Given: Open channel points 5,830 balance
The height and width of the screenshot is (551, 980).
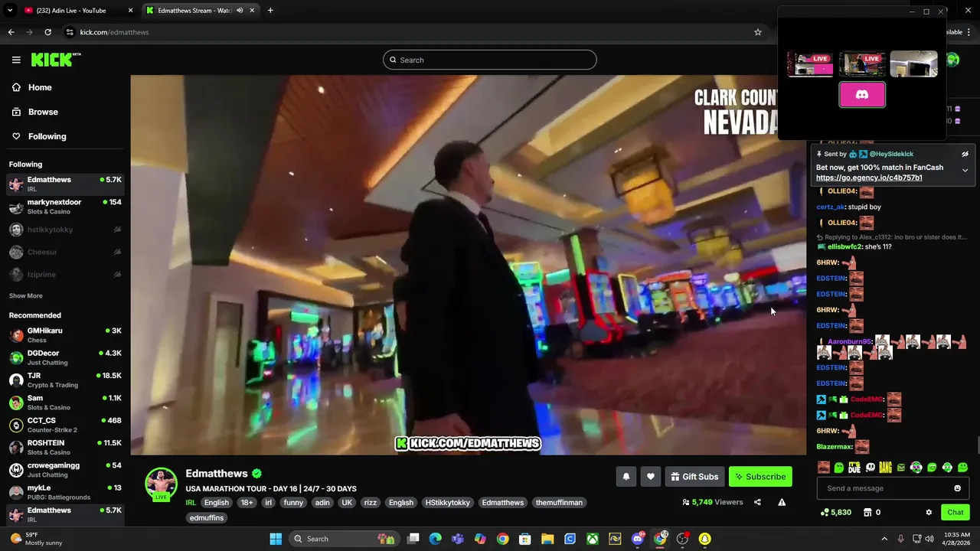Looking at the screenshot, I should point(835,513).
